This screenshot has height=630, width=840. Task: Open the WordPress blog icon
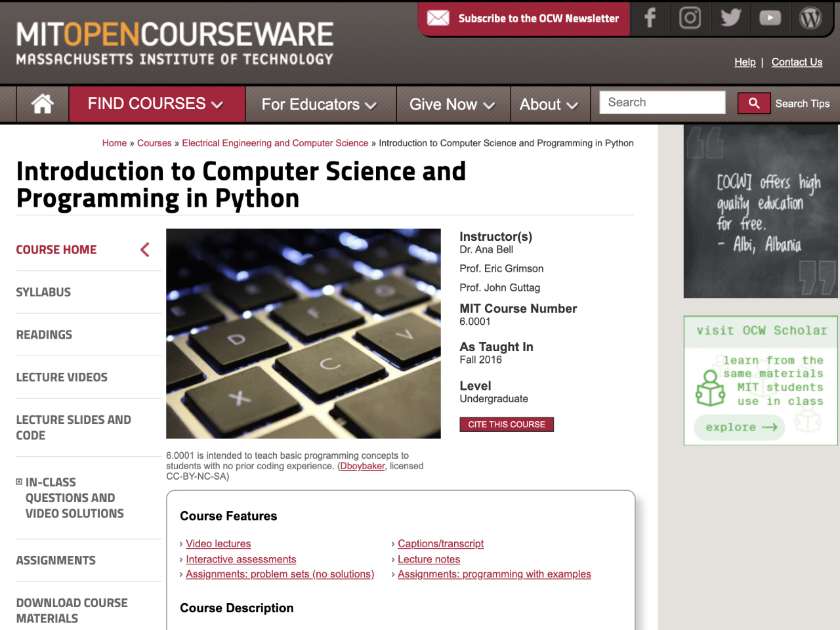click(810, 18)
